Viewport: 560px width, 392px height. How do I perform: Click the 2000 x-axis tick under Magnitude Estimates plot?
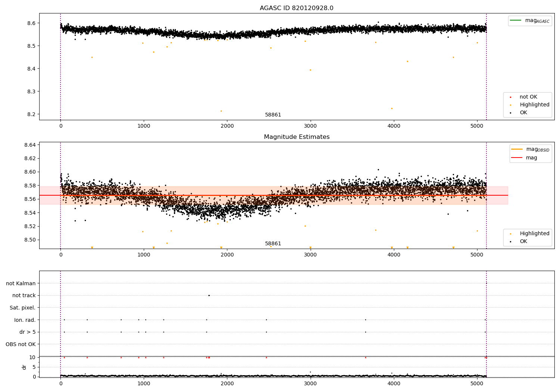coord(227,255)
